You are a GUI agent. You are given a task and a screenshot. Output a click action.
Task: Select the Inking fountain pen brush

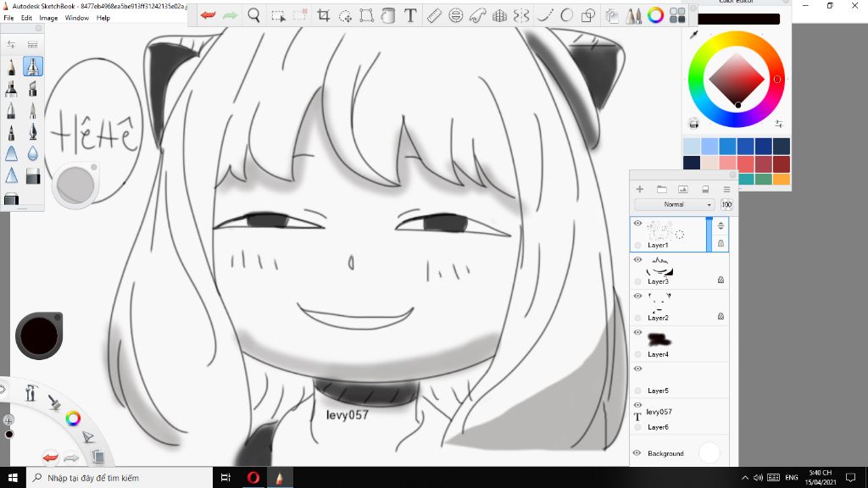pos(33,132)
